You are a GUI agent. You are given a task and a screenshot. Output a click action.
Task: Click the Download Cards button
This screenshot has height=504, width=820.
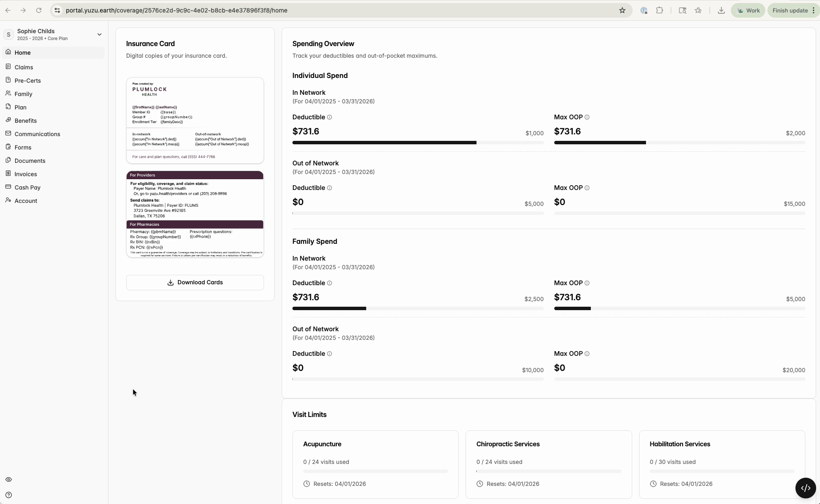(195, 283)
